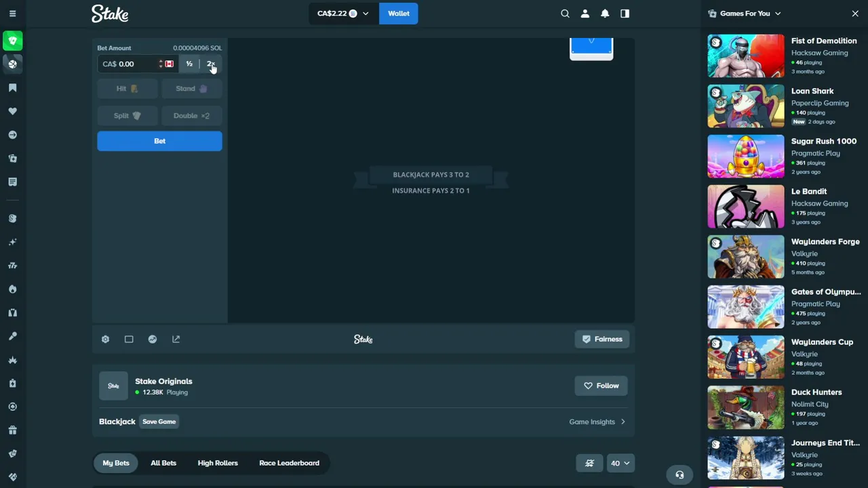Follow Stake Originals
This screenshot has height=488, width=868.
[601, 386]
